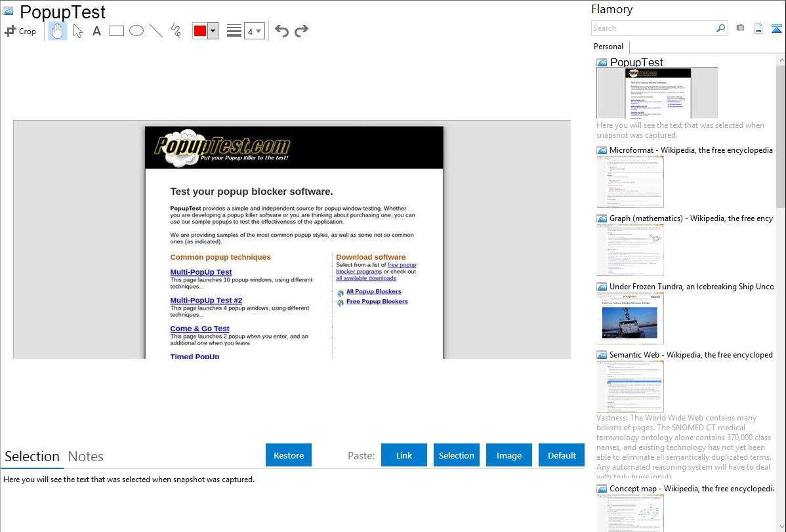Open the color dropdown arrow
786x532 pixels.
tap(213, 31)
